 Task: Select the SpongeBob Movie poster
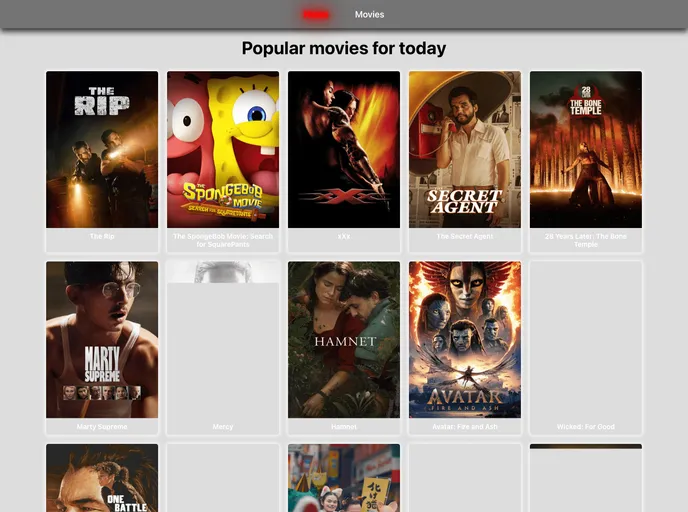(223, 149)
